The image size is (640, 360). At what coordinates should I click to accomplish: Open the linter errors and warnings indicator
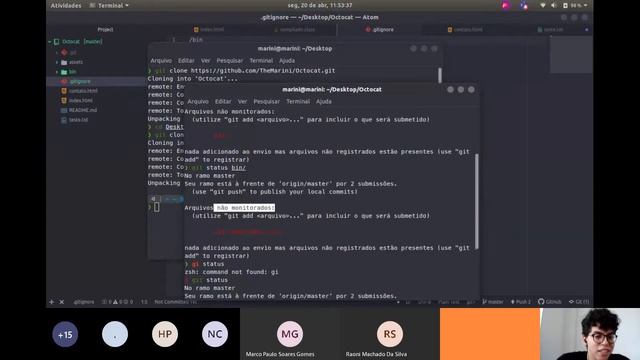pos(117,302)
